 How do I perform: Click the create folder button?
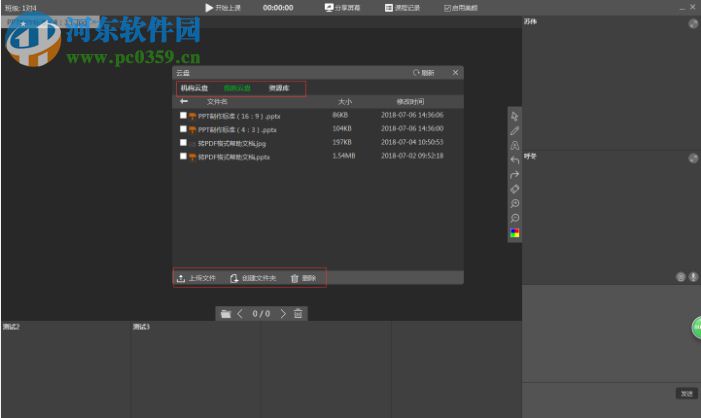pyautogui.click(x=253, y=278)
